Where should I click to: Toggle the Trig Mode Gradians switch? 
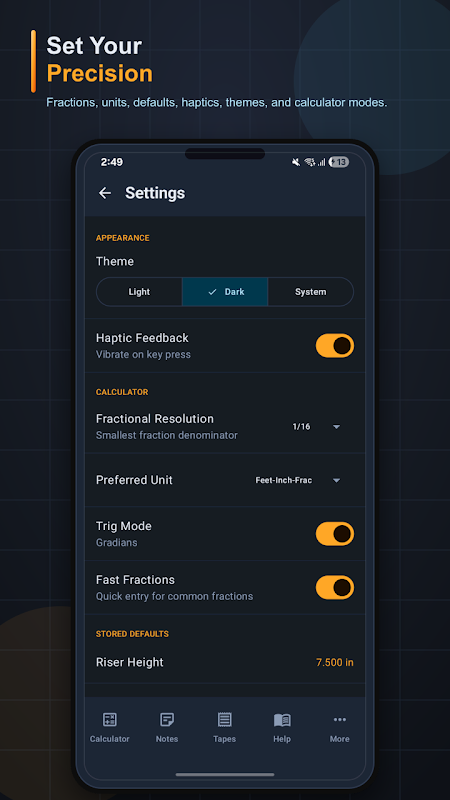tap(335, 534)
